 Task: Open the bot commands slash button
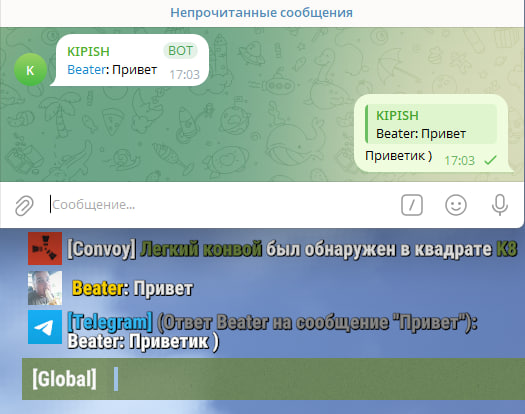pyautogui.click(x=412, y=205)
